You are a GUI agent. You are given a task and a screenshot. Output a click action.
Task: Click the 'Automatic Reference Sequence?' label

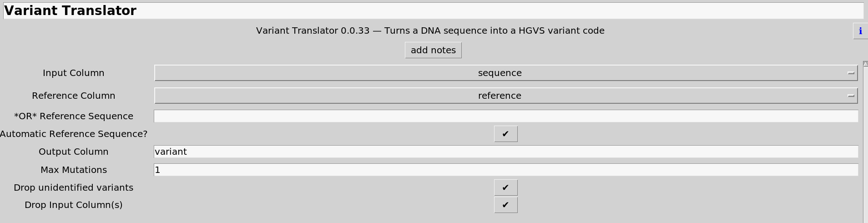pos(74,134)
